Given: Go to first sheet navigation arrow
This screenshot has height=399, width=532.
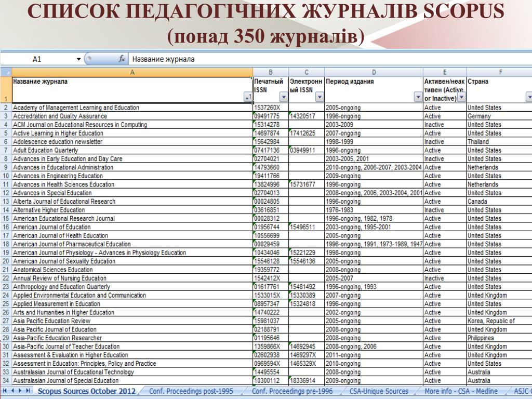Looking at the screenshot, I should pyautogui.click(x=5, y=391).
